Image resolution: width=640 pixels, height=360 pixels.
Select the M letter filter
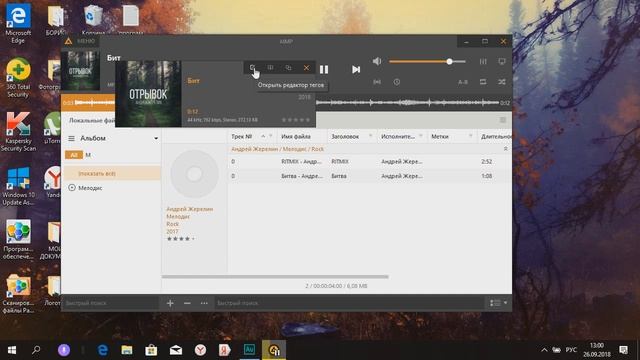tap(88, 155)
